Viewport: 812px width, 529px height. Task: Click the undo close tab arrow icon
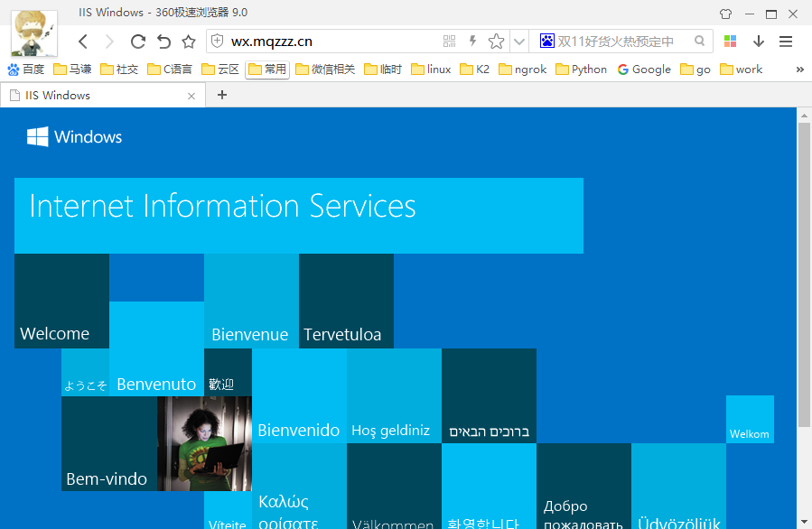163,42
